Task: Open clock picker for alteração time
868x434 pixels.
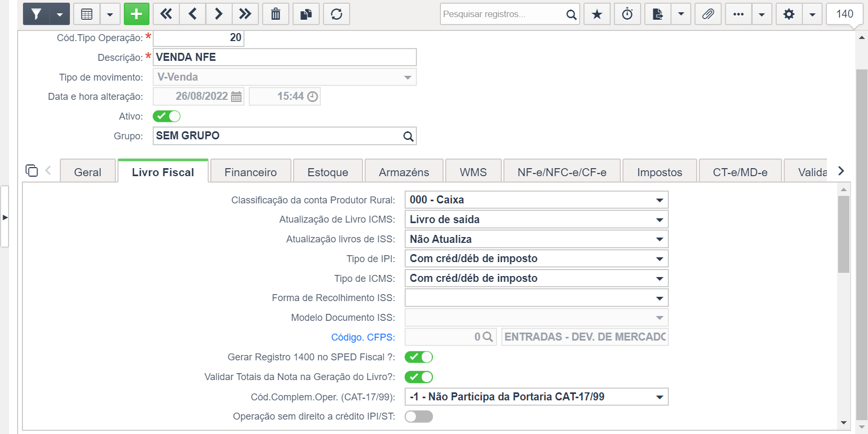Action: [x=312, y=97]
